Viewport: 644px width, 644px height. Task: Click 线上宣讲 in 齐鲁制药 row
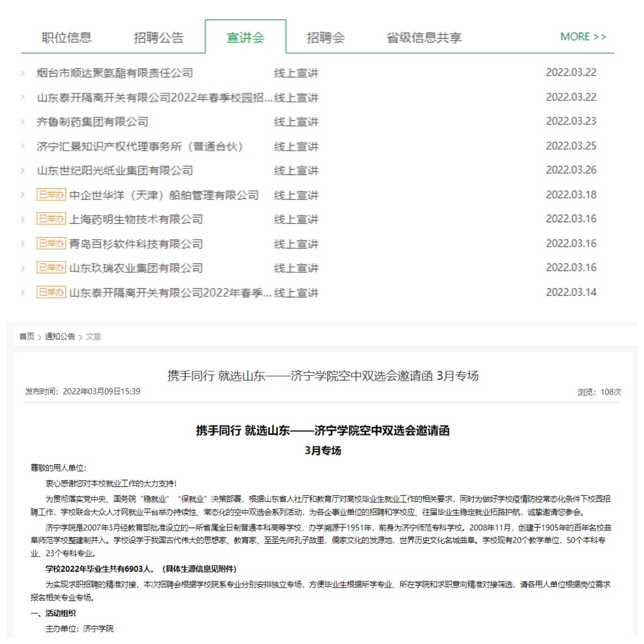(x=296, y=122)
